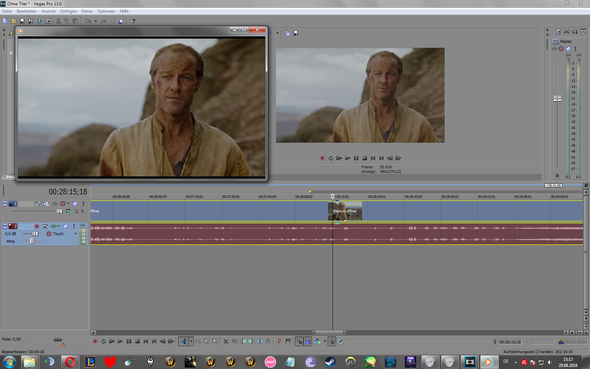Image resolution: width=590 pixels, height=369 pixels.
Task: Open the Touch automation mode dropdown
Action: (x=75, y=234)
